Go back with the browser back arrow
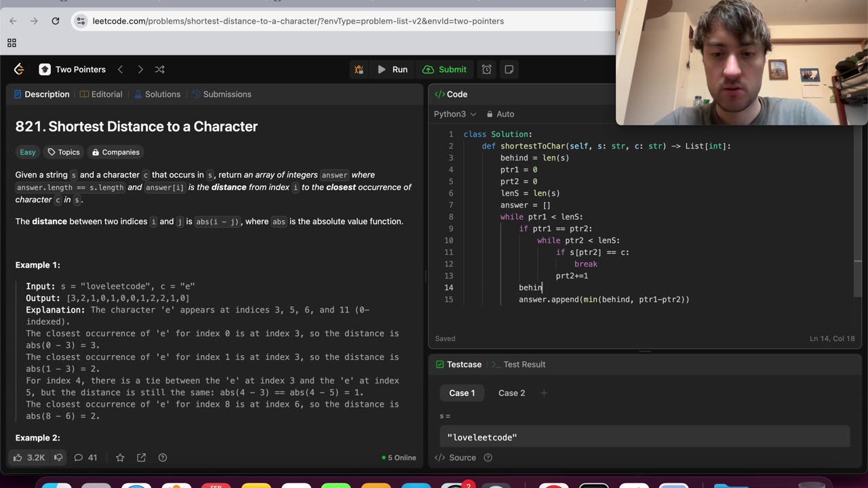Screen dimensions: 868x488 tap(13, 21)
